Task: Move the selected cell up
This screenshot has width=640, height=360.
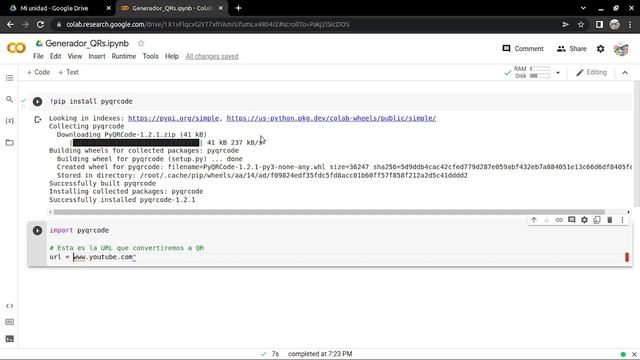Action: click(x=533, y=220)
